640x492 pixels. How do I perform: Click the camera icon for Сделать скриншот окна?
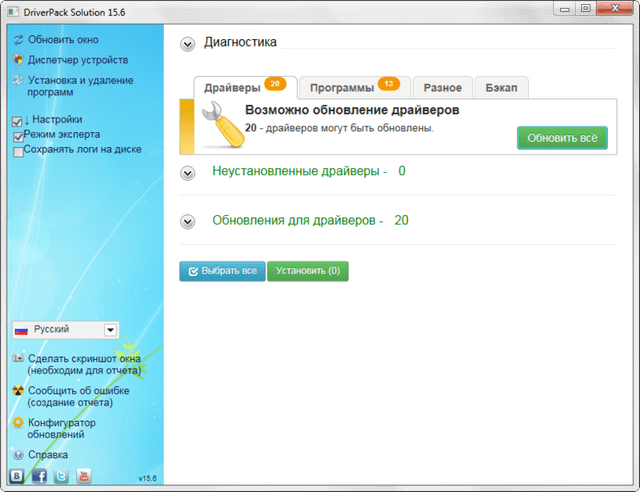click(x=18, y=358)
